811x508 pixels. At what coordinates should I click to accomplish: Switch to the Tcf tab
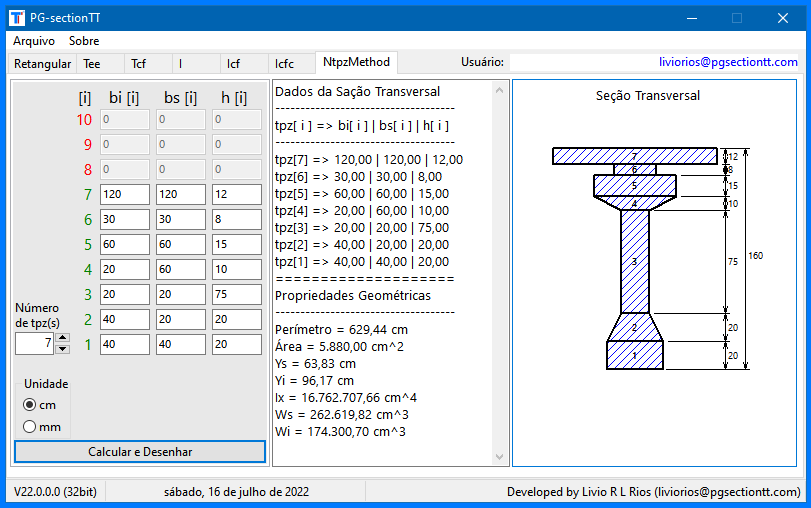(x=148, y=64)
